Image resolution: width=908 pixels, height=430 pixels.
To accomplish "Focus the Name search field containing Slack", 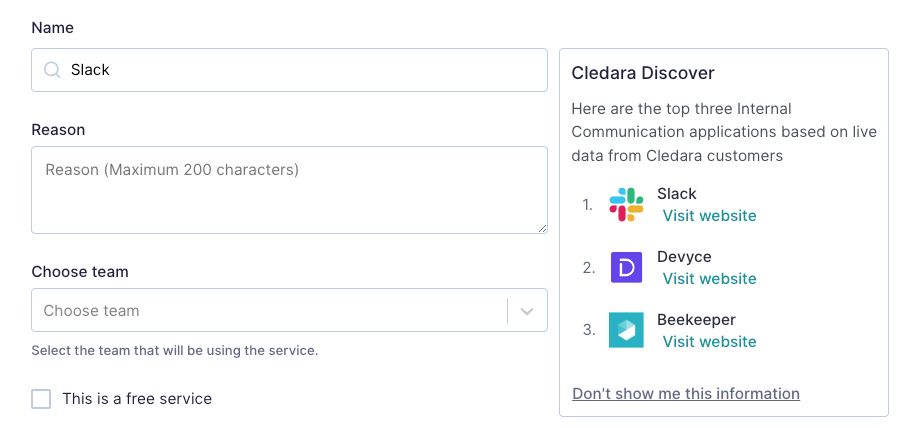I will coord(289,70).
